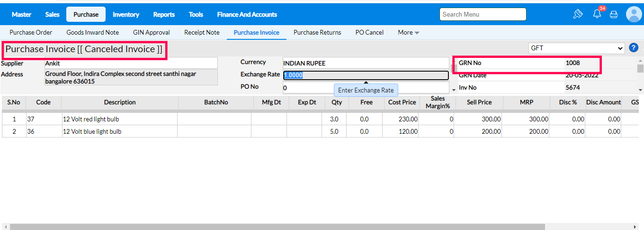Go to Goods Inward Note tab

coord(92,32)
